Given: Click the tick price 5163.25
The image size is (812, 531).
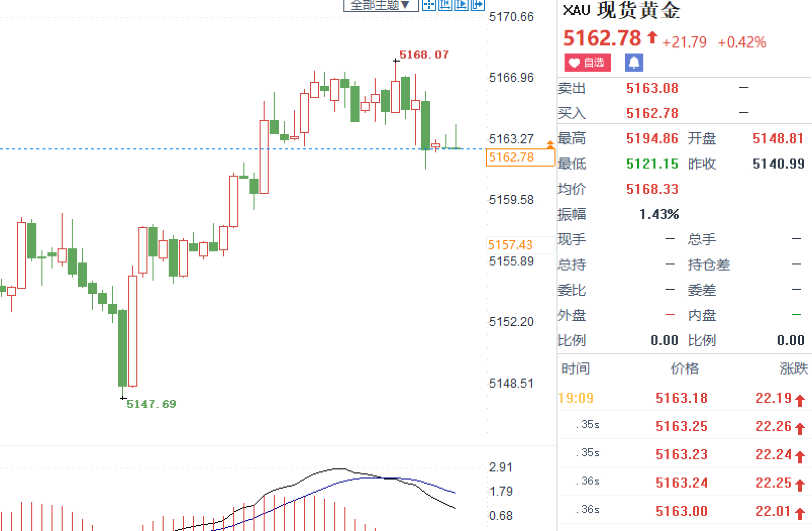Looking at the screenshot, I should click(x=681, y=427).
